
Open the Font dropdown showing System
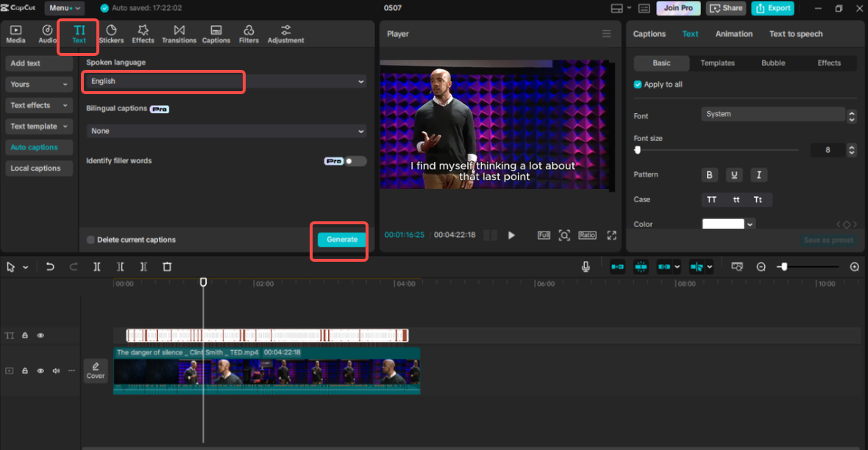[773, 114]
